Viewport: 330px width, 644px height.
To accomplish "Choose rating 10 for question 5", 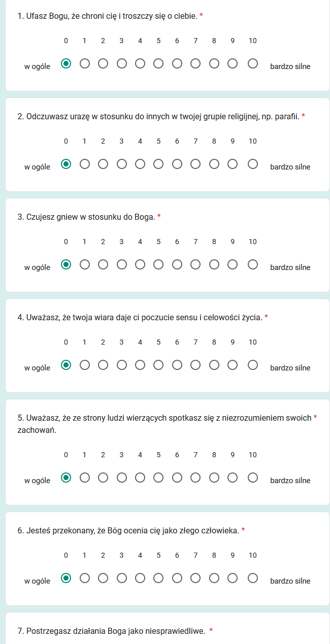I will pos(253,478).
